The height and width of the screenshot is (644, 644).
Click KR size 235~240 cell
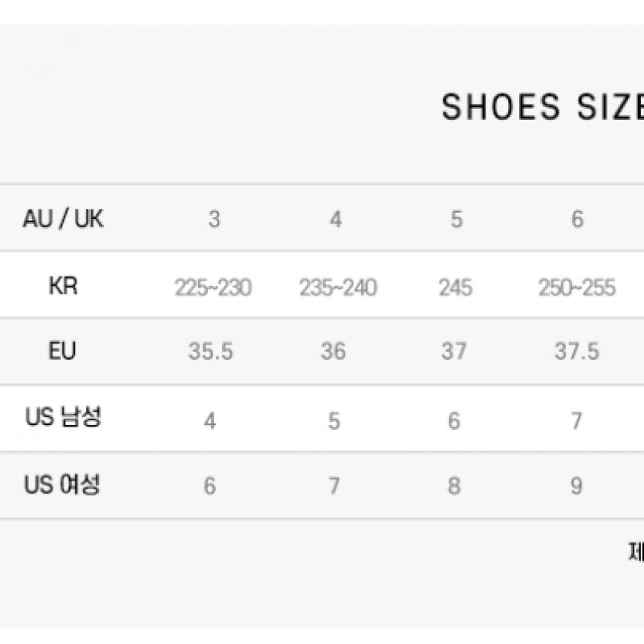click(x=337, y=287)
